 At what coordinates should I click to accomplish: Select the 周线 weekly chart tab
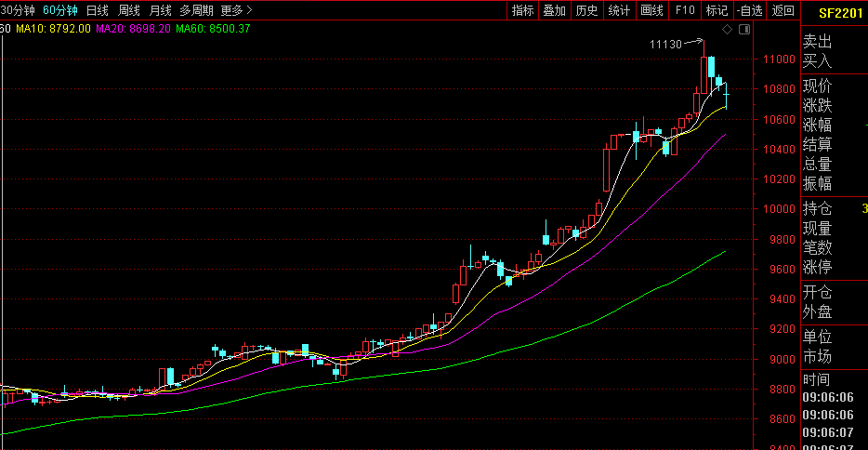[128, 10]
